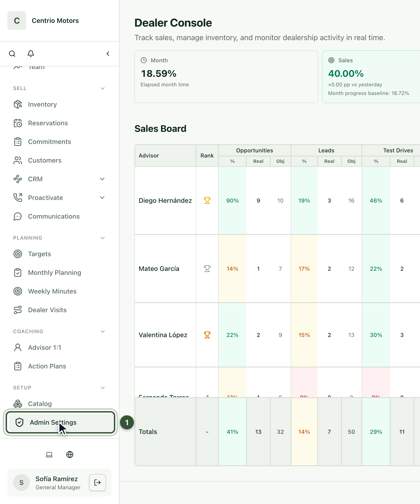The width and height of the screenshot is (420, 504).
Task: Click the Catalog boxes icon
Action: [x=18, y=404]
